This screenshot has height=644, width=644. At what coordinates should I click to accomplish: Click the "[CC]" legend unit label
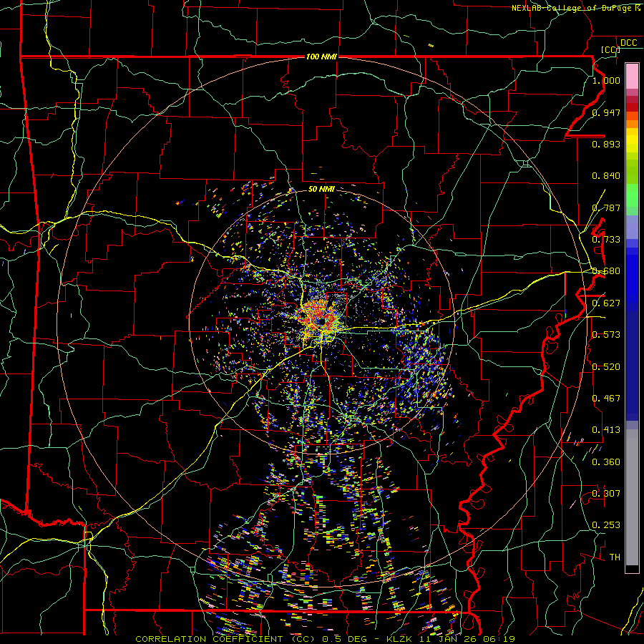click(610, 49)
